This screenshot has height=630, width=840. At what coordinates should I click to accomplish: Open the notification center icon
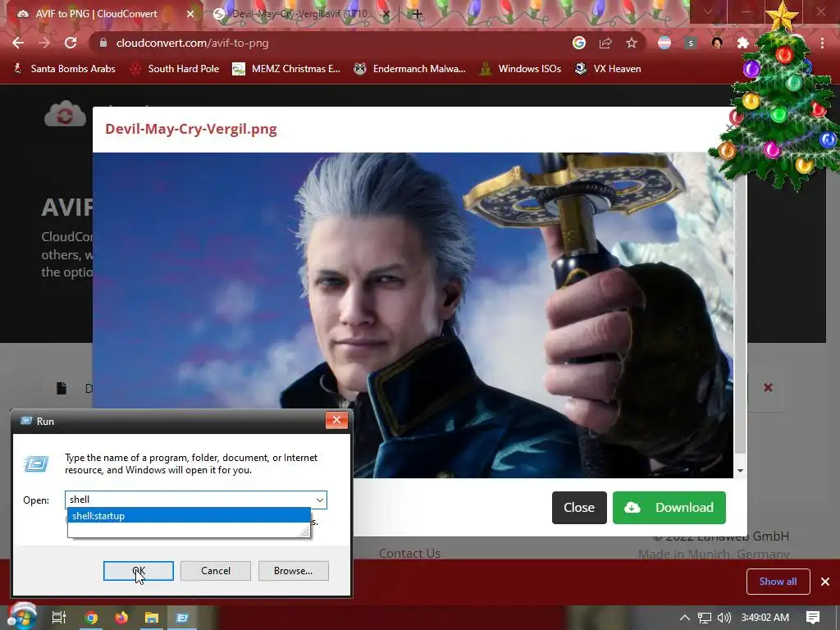(813, 618)
